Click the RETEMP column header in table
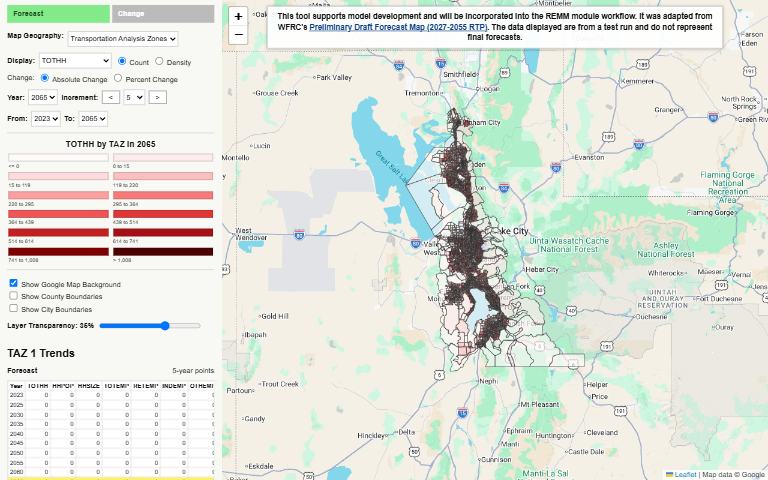 (x=145, y=386)
